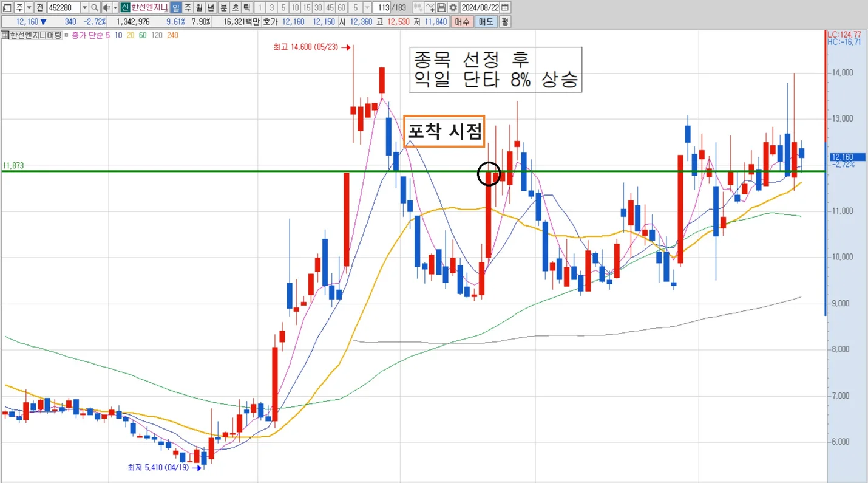The image size is (868, 483).
Task: Click the 한선엔지니어링 chart legend label
Action: tap(36, 35)
